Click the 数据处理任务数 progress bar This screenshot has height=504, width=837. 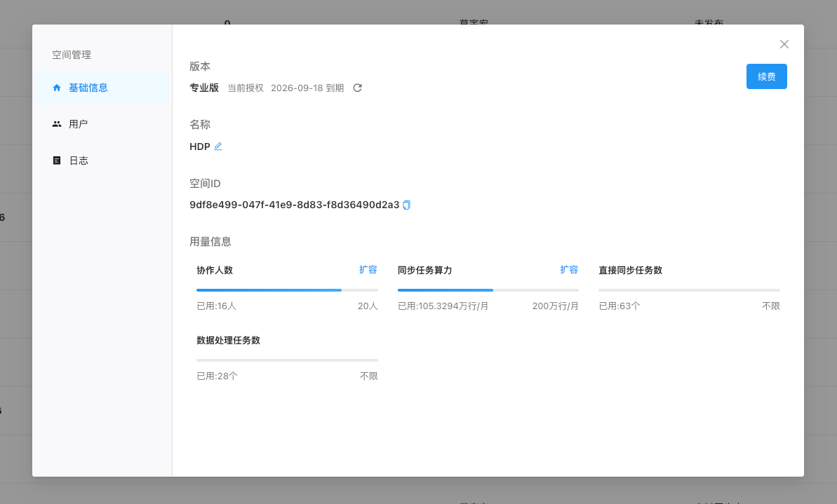tap(287, 360)
